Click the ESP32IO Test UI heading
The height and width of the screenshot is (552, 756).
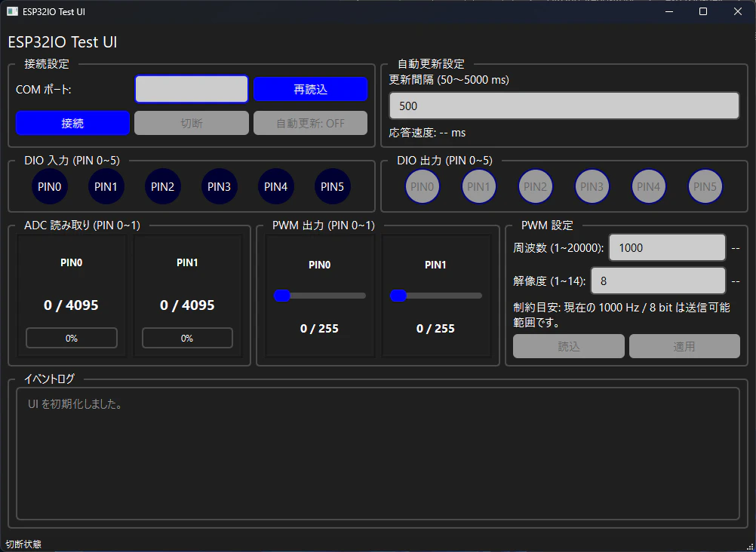[x=63, y=42]
